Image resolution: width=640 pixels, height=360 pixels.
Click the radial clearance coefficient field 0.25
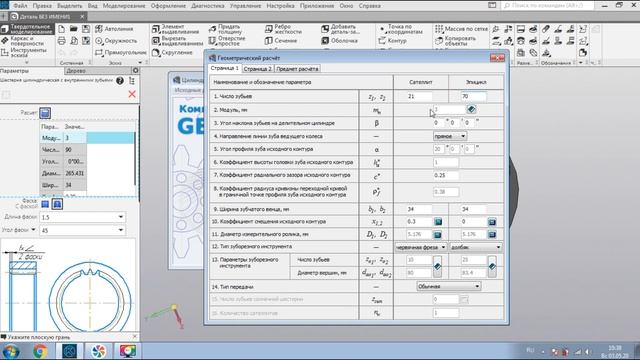tap(446, 175)
